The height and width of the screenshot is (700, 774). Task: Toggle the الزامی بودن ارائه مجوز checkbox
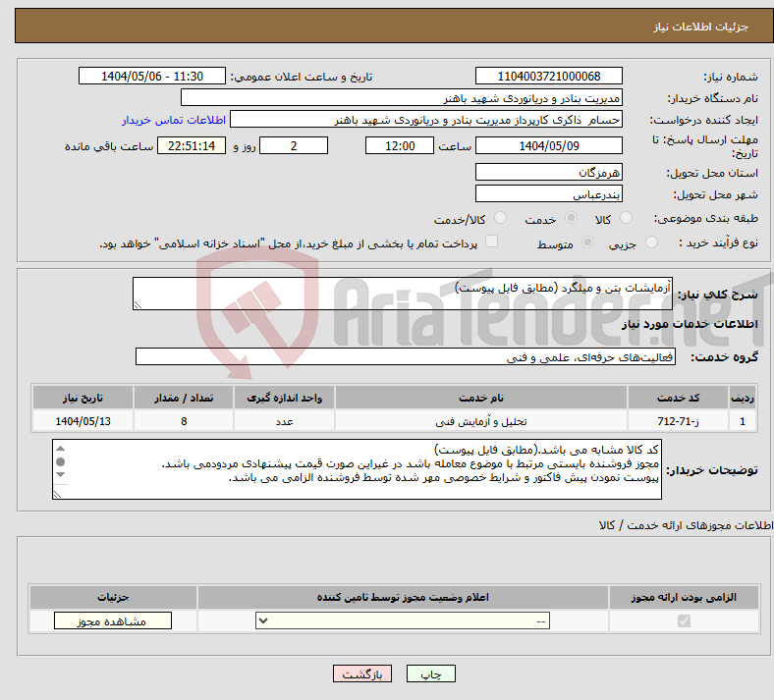tap(685, 620)
